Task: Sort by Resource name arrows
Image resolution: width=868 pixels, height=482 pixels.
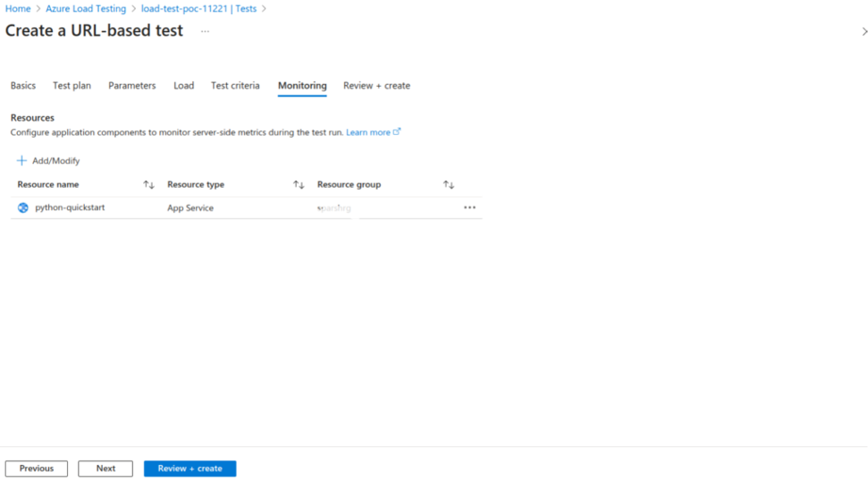Action: pos(148,185)
